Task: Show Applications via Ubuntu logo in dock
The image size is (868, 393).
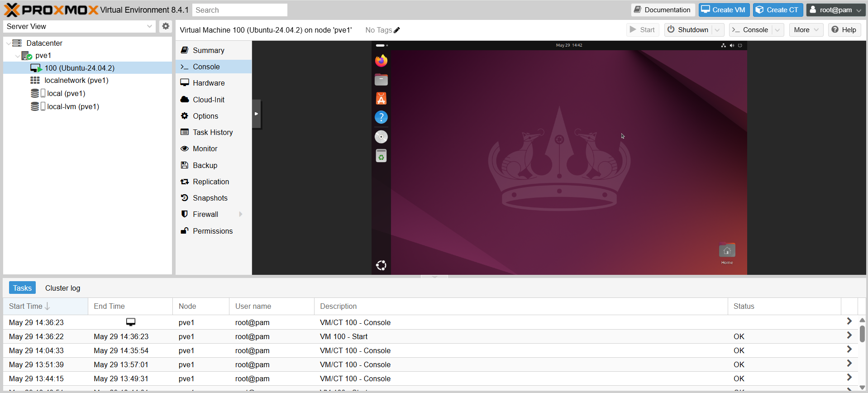Action: click(x=381, y=265)
